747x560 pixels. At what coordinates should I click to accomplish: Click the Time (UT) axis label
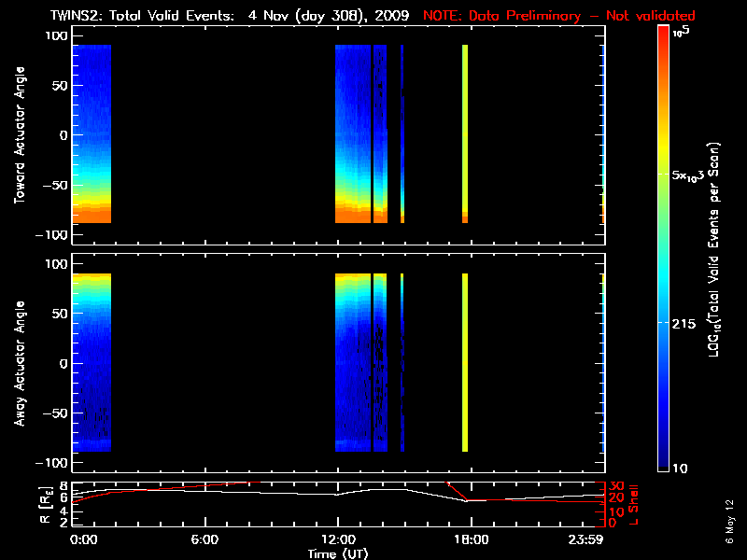coord(338,553)
